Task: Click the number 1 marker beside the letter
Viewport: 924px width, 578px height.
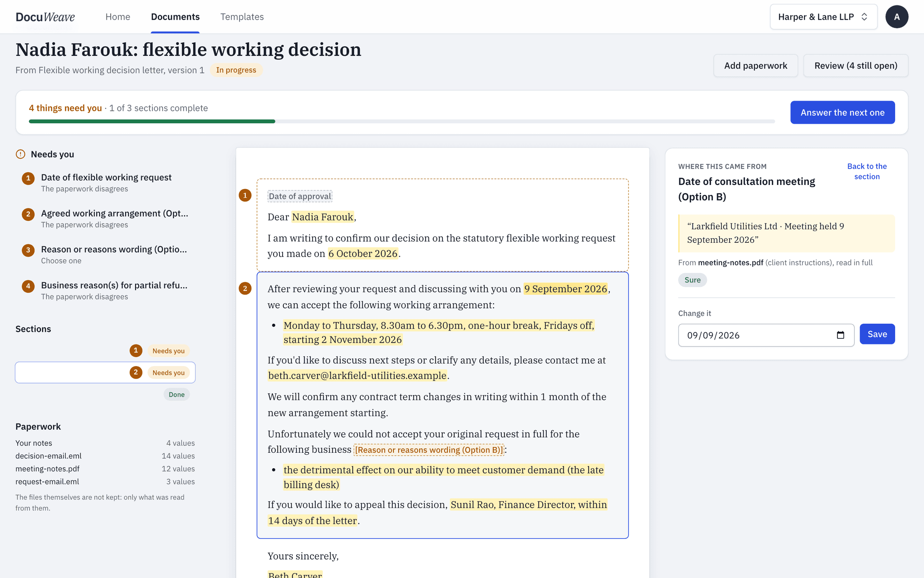Action: pos(245,195)
